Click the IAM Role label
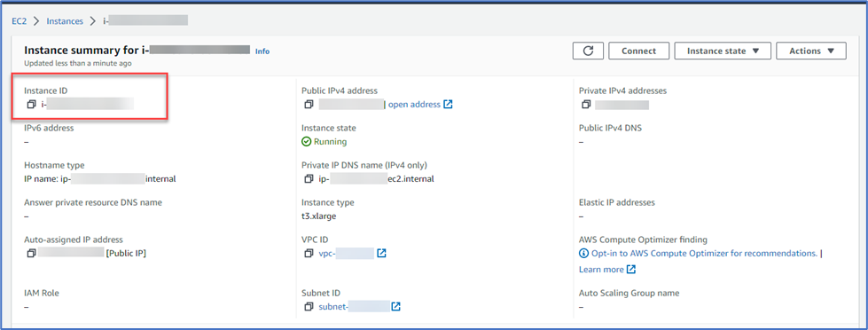Screen dimensions: 868x330 (42, 293)
